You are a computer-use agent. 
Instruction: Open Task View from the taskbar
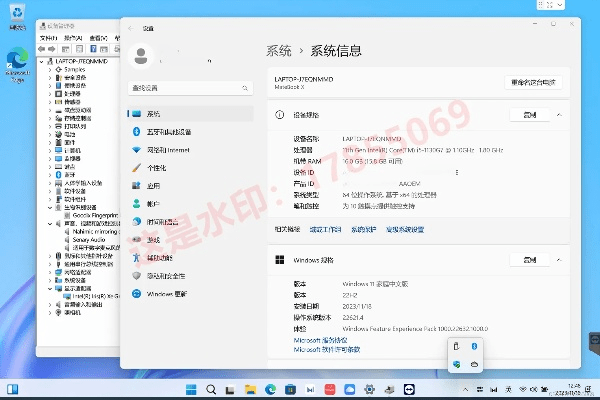point(230,390)
